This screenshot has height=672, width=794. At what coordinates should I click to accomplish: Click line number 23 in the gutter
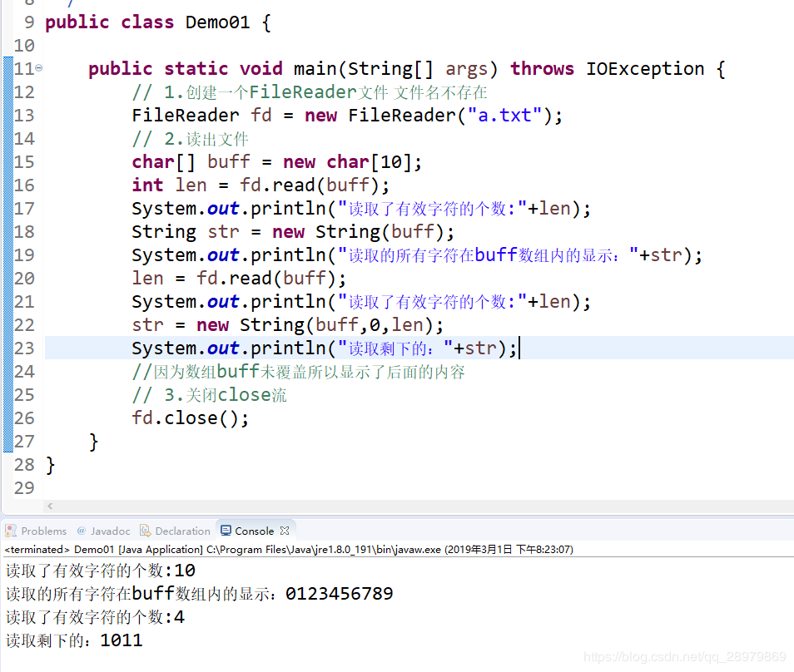click(x=24, y=348)
